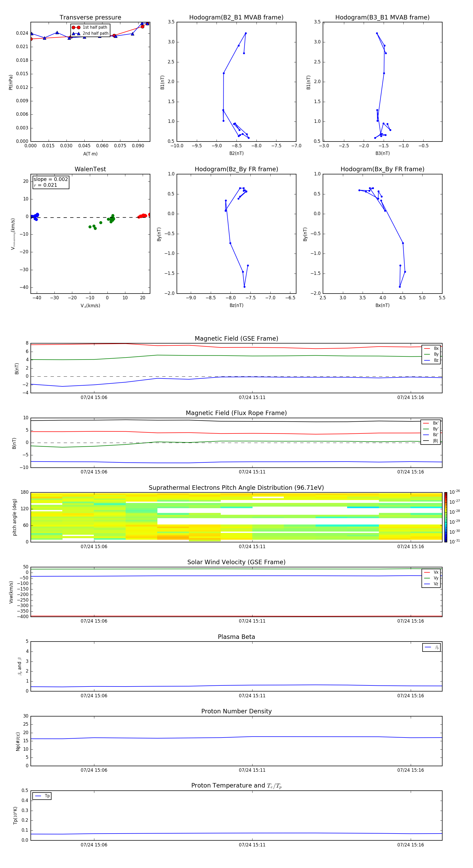Click the "Tp(10^6K)" axis label
This screenshot has width=473, height=868.
tap(15, 815)
